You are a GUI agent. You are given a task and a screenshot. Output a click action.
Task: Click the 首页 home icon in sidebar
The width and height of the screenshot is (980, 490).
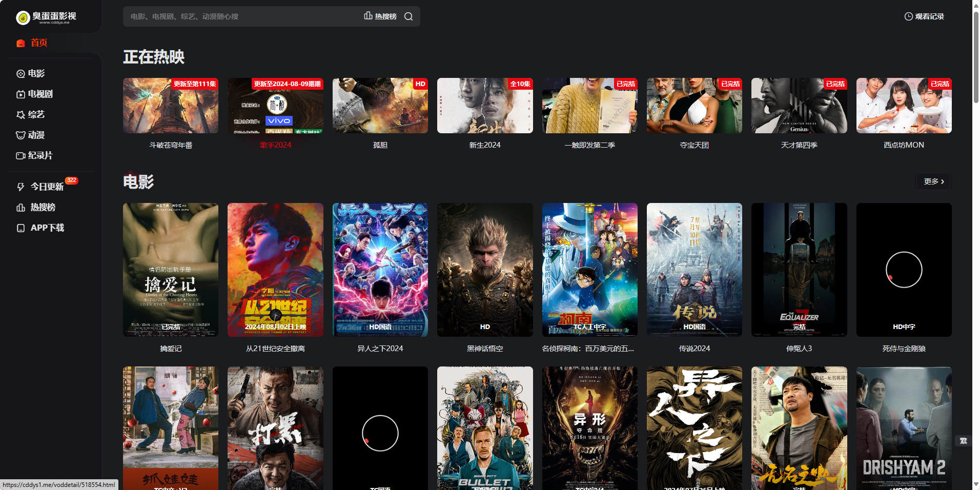(x=21, y=43)
